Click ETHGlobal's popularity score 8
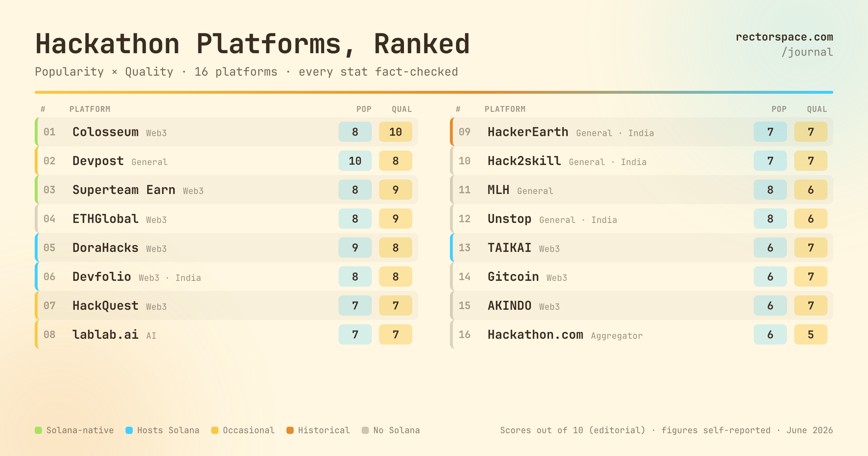The height and width of the screenshot is (456, 868). 355,219
